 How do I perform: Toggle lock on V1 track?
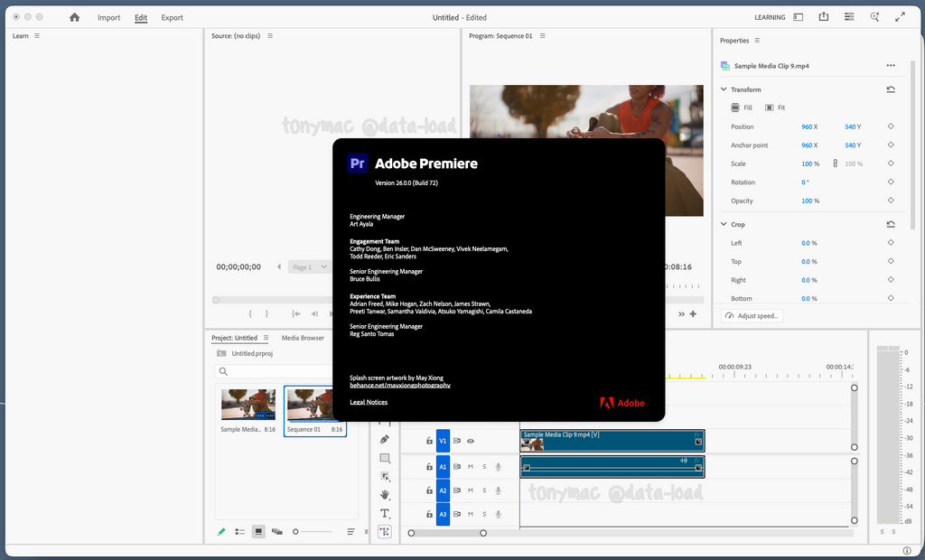(x=429, y=441)
